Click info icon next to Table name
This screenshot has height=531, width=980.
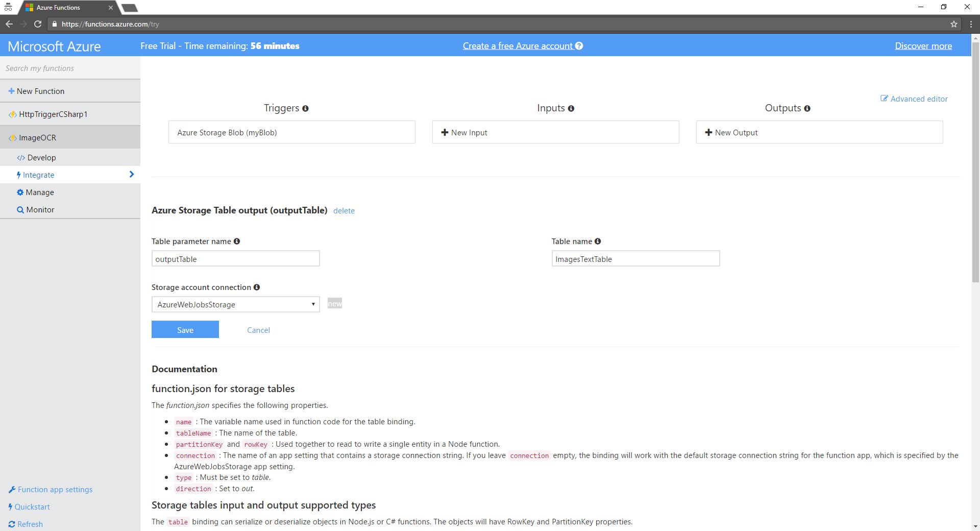point(598,242)
